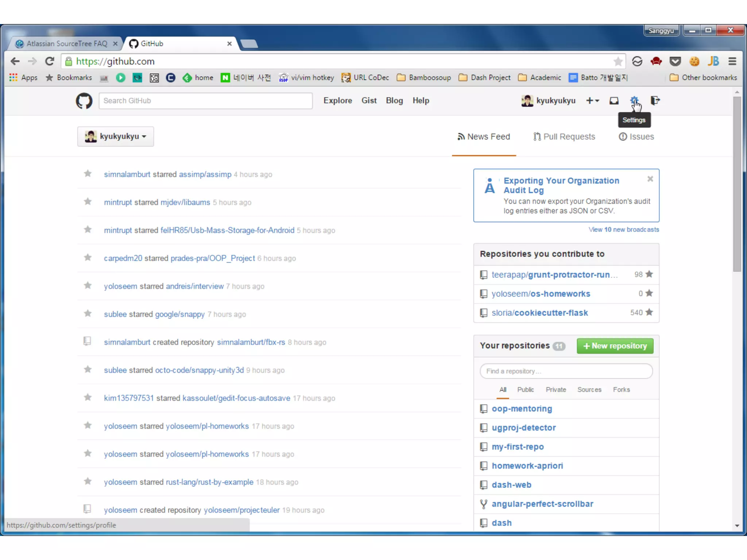Open Chrome hamburger menu
The width and height of the screenshot is (747, 560).
click(x=732, y=61)
